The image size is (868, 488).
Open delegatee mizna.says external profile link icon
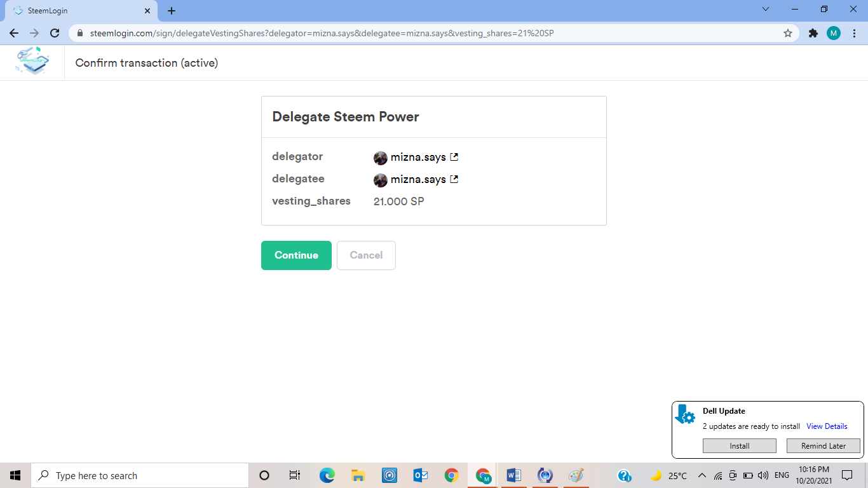click(x=454, y=179)
